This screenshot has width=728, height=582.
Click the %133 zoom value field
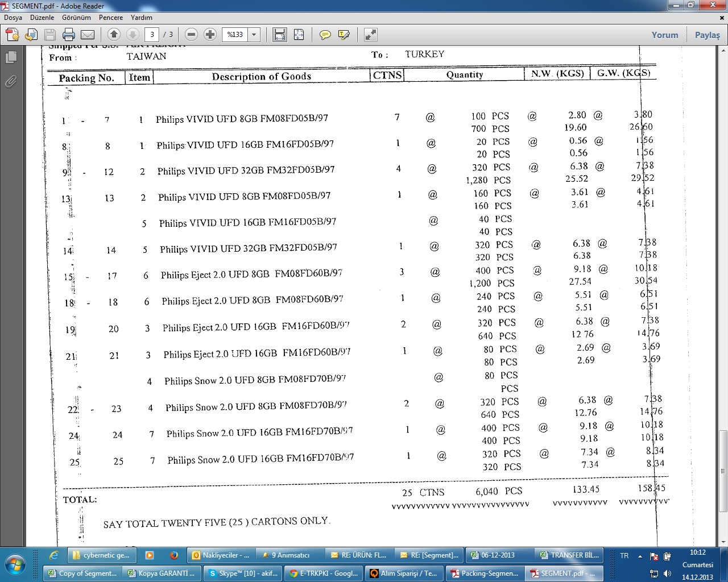coord(235,35)
